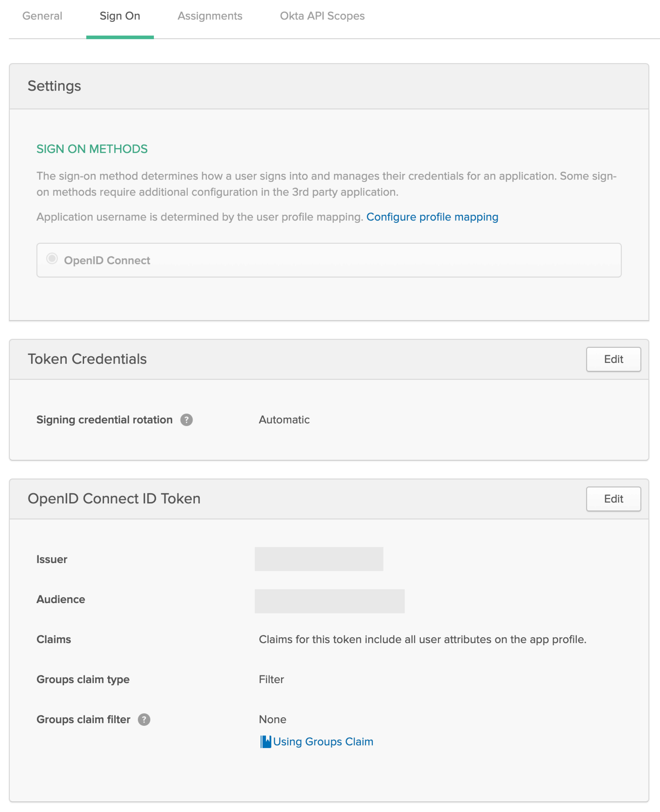Click help icon beside Groups claim filter
This screenshot has height=812, width=660.
tap(144, 719)
